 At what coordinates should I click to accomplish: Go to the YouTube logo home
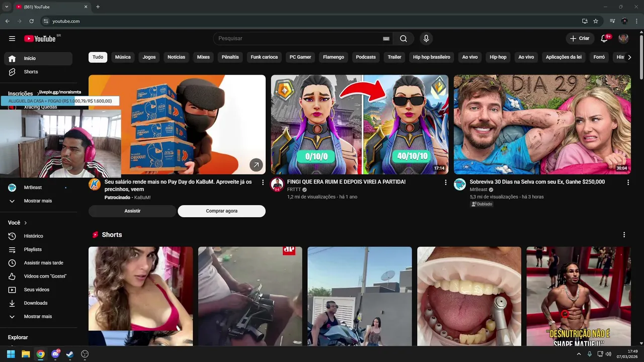click(40, 39)
